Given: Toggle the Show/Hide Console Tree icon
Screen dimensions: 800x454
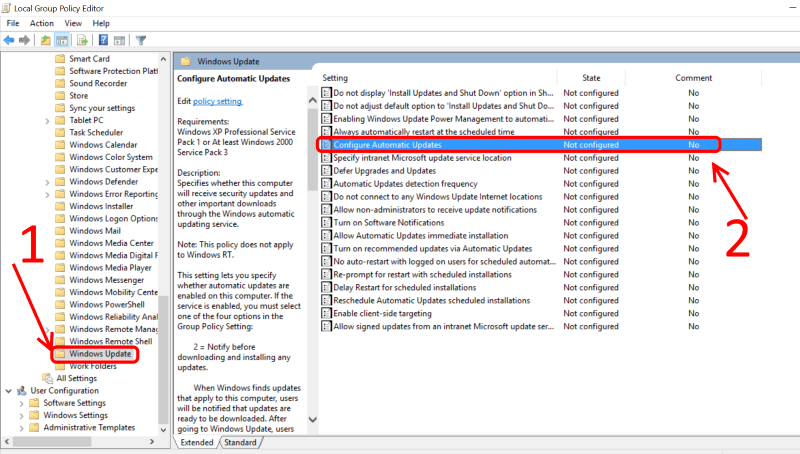Looking at the screenshot, I should pos(62,40).
